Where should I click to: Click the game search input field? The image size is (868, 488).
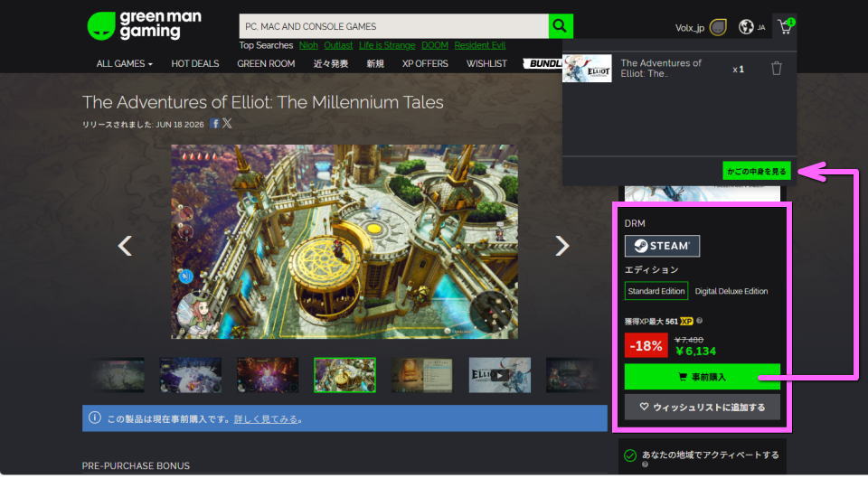[393, 26]
